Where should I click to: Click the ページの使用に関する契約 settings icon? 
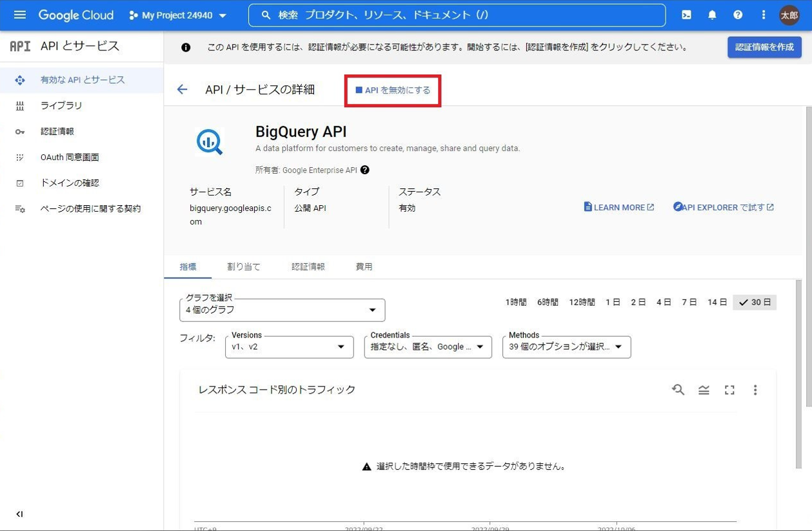pos(20,209)
